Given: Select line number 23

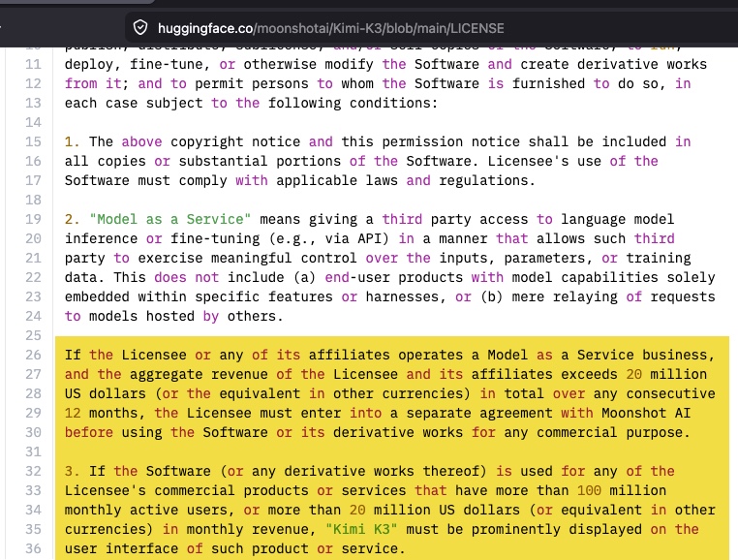Looking at the screenshot, I should pyautogui.click(x=33, y=296).
